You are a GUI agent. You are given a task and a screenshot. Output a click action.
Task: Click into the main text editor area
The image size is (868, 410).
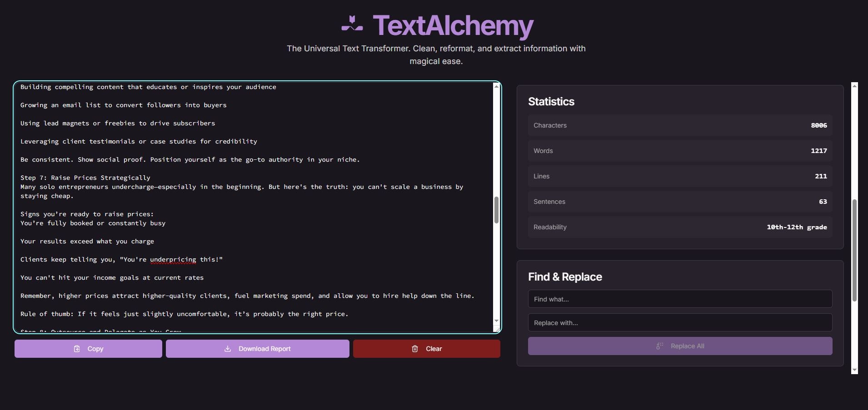tap(250, 204)
